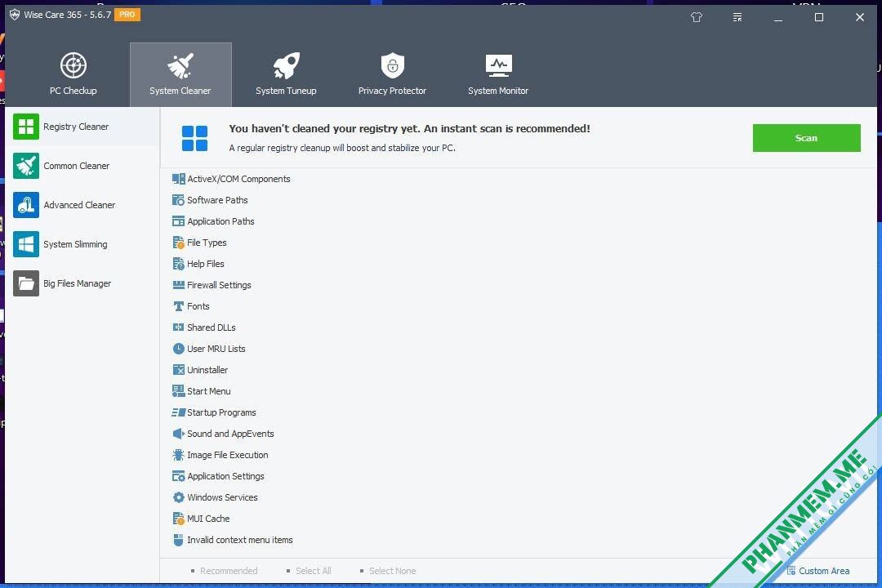Click the Start Menu icon
The width and height of the screenshot is (882, 588).
coord(178,391)
